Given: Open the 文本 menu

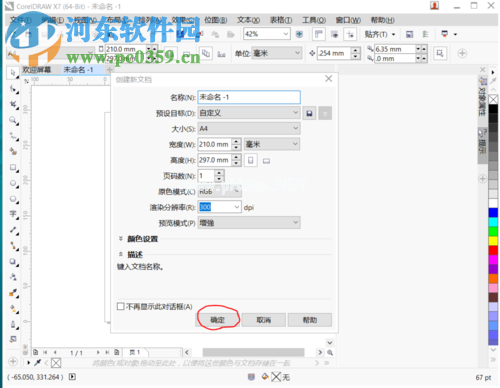Looking at the screenshot, I should click(248, 20).
